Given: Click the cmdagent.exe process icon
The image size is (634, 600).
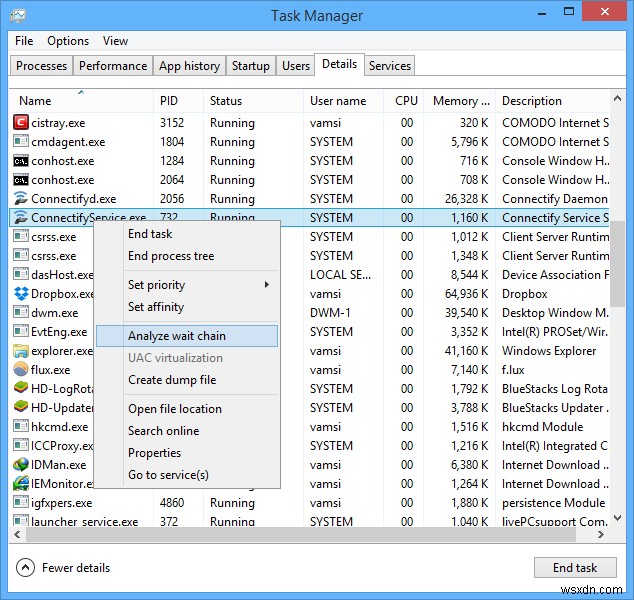Looking at the screenshot, I should [x=21, y=142].
